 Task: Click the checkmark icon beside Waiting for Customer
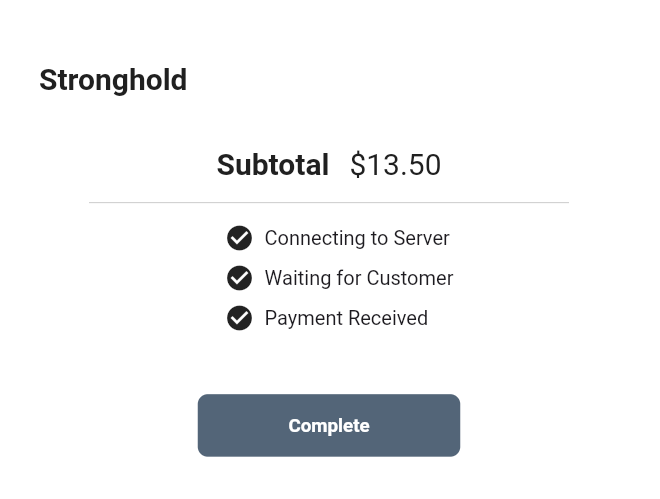(x=239, y=278)
